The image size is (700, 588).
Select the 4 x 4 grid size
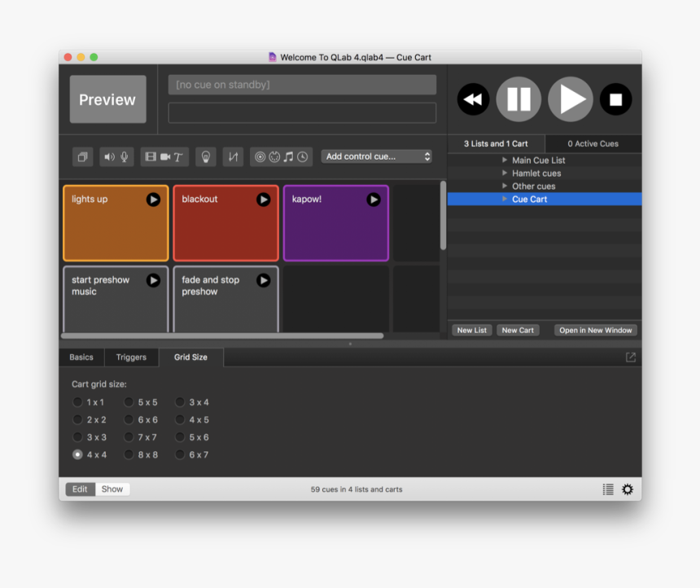(77, 454)
